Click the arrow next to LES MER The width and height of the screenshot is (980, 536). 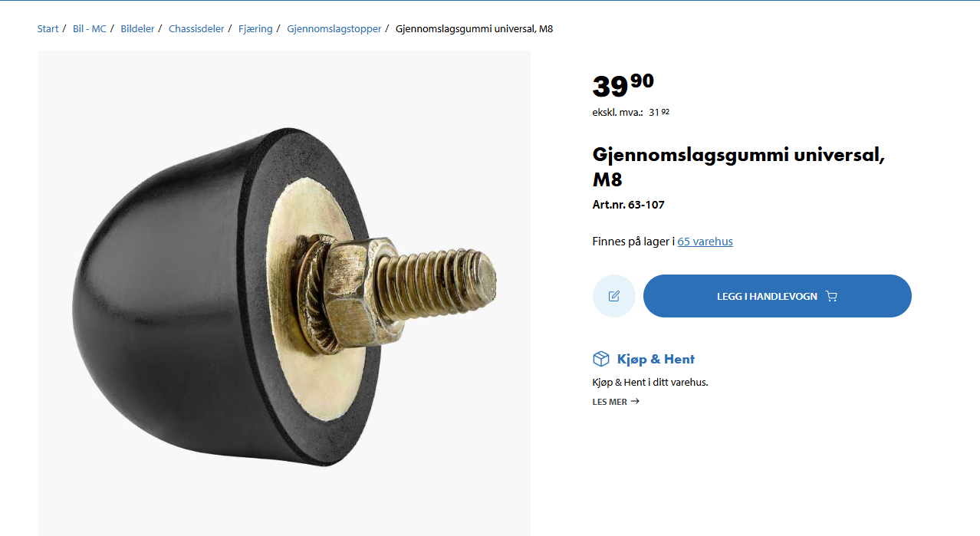pyautogui.click(x=635, y=401)
